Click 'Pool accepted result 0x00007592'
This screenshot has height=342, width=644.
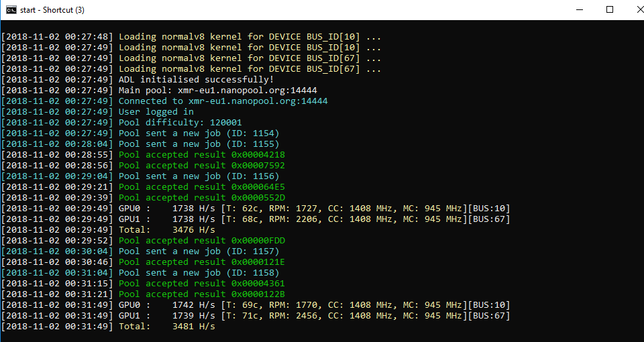pyautogui.click(x=202, y=166)
